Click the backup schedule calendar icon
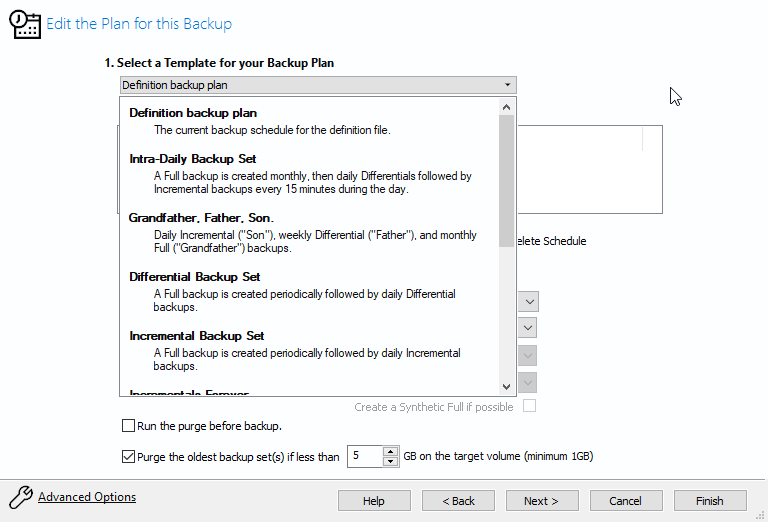 point(24,24)
